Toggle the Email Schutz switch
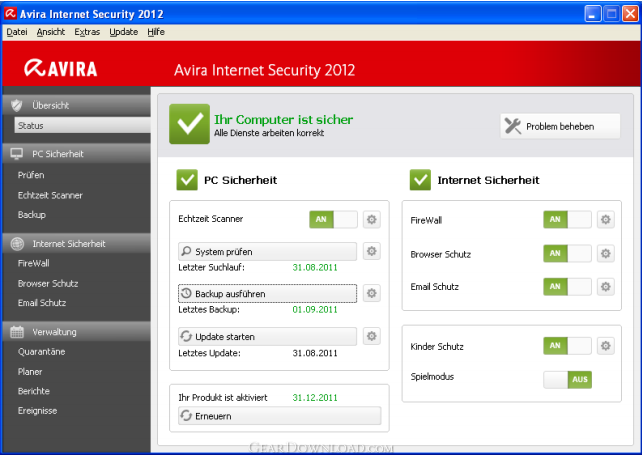642x456 pixels. coord(567,287)
